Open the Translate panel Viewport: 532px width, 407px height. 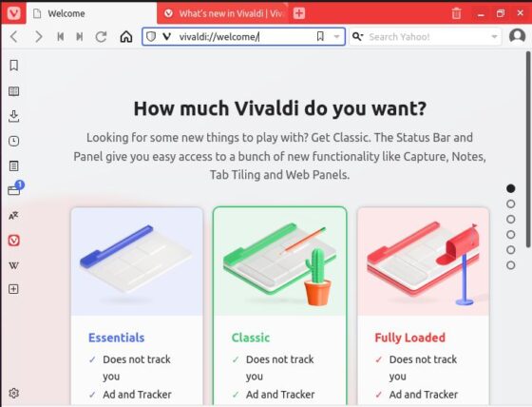[14, 216]
